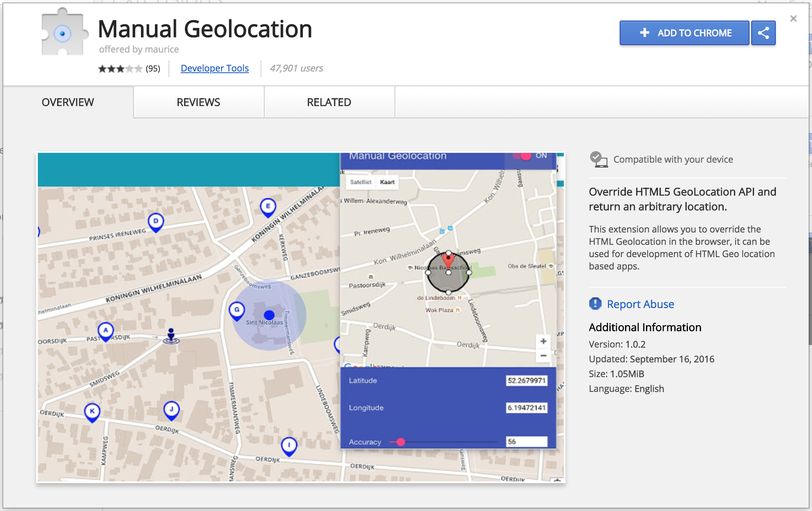Image resolution: width=812 pixels, height=511 pixels.
Task: Click the Updated: September 16, 2016 text
Action: click(651, 359)
